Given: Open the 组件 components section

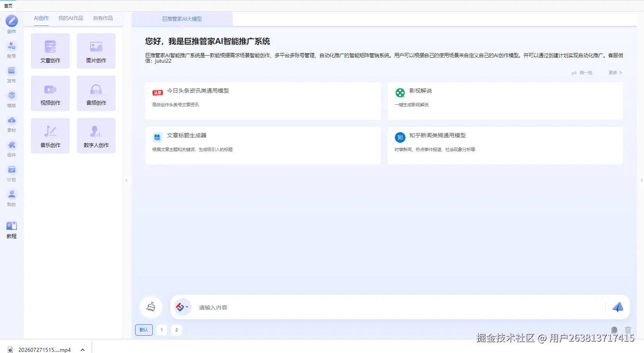Looking at the screenshot, I should click(x=12, y=148).
